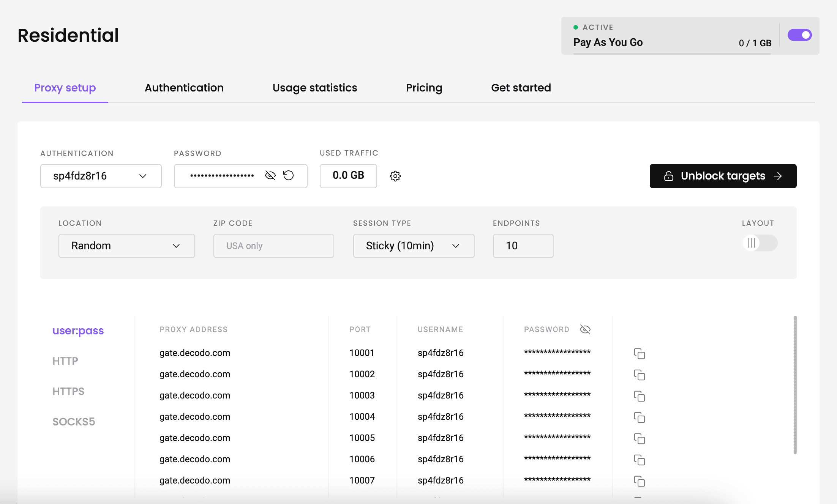
Task: Regenerate password with the refresh icon
Action: (x=289, y=175)
